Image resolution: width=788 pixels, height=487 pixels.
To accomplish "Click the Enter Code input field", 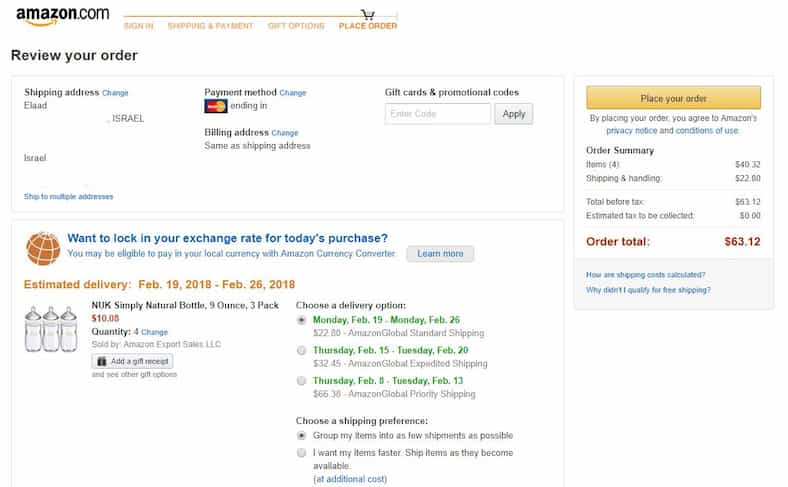I will pos(437,114).
